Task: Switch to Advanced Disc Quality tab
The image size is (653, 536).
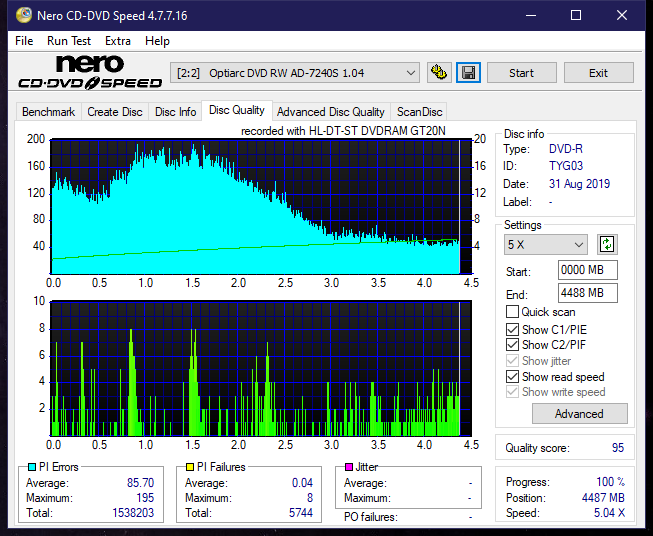Action: [331, 112]
